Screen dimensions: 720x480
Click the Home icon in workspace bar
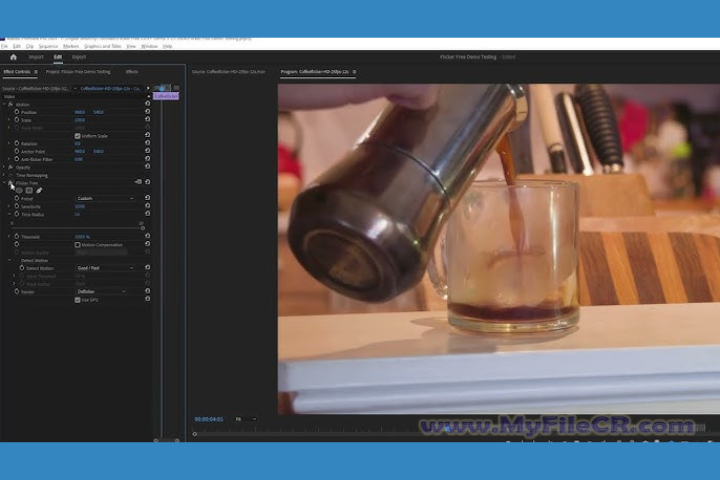pos(13,57)
